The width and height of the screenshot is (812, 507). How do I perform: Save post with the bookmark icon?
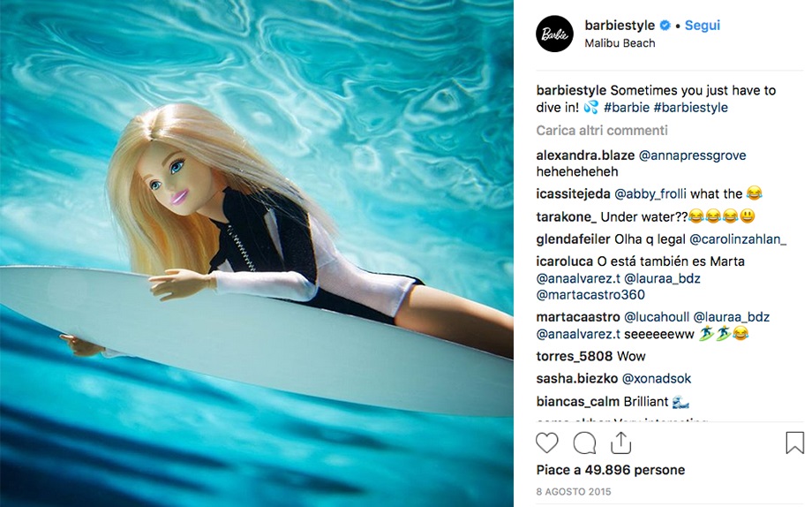(794, 443)
